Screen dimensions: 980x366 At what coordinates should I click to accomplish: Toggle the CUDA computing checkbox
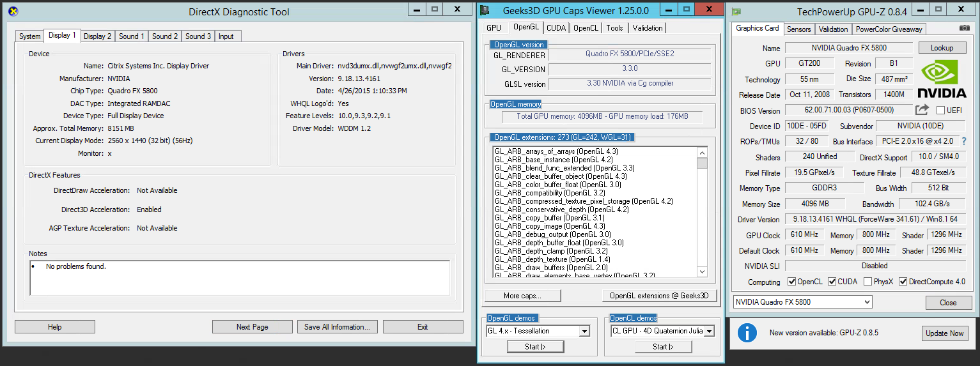click(x=832, y=281)
